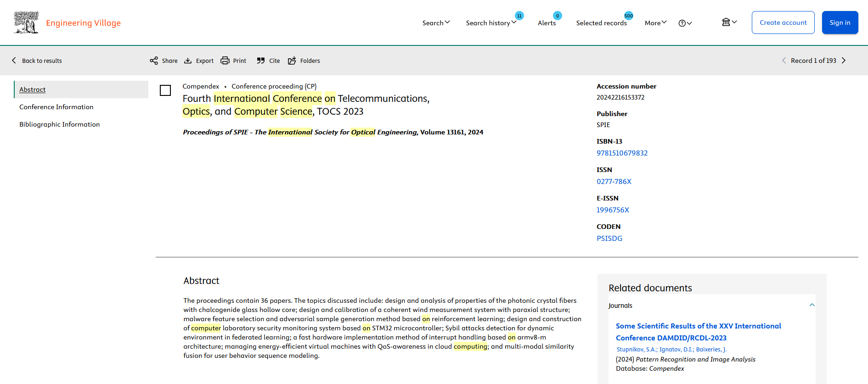Click the help question mark icon
This screenshot has width=868, height=384.
point(682,23)
